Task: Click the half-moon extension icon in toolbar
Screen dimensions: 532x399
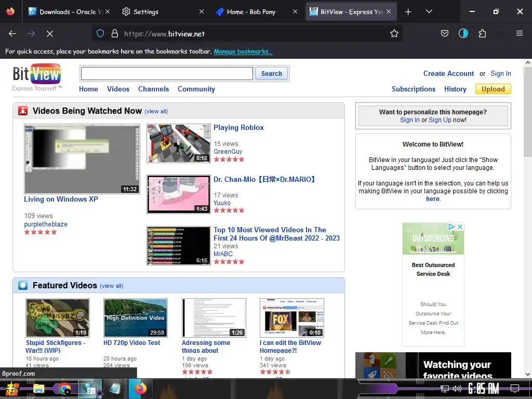Action: pyautogui.click(x=463, y=34)
